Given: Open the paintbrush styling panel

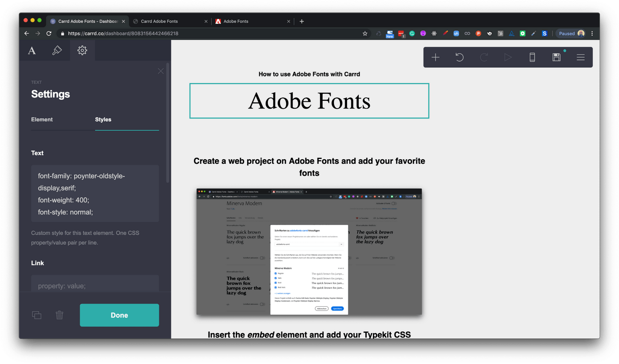Looking at the screenshot, I should pyautogui.click(x=57, y=50).
